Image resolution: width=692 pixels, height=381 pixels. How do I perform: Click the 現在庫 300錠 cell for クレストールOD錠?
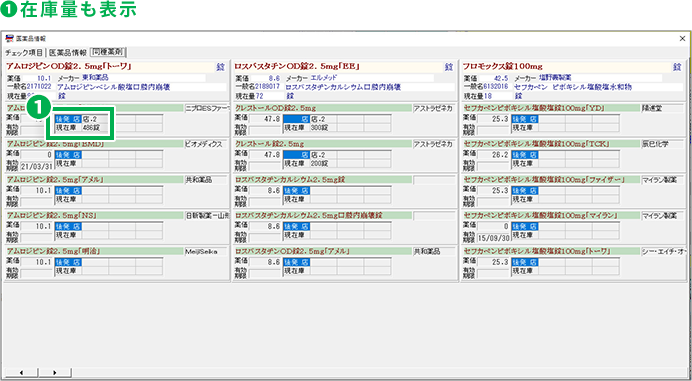pos(323,128)
